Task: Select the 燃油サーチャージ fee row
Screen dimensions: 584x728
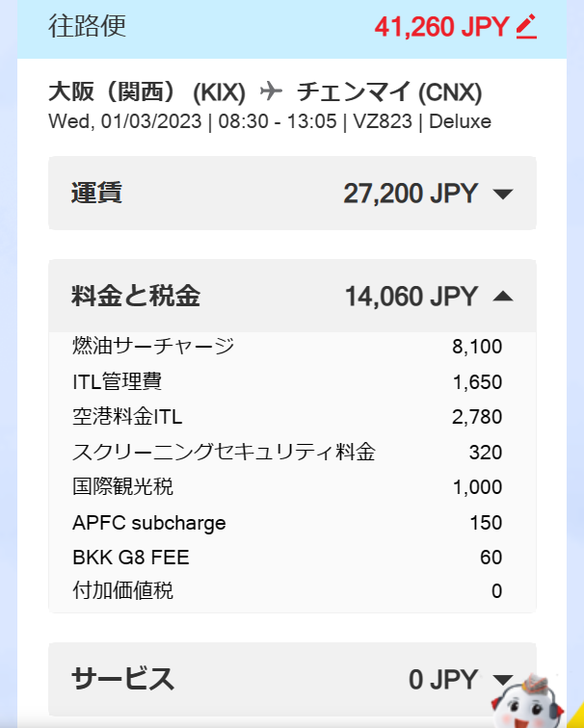Action: [x=153, y=347]
